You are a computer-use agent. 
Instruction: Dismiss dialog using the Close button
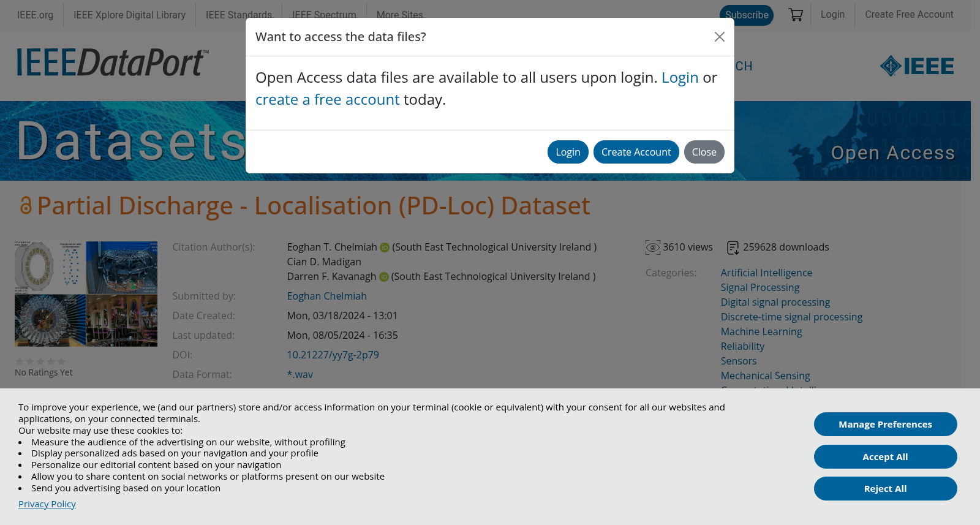[704, 152]
